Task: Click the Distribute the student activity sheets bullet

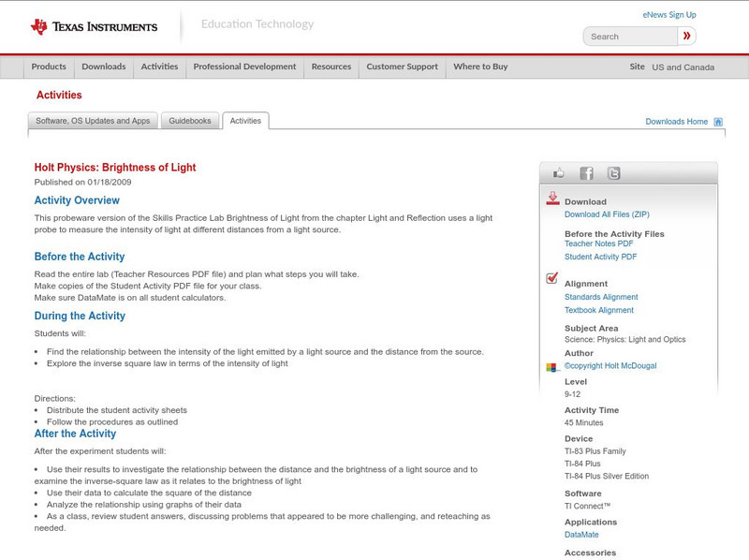Action: (116, 410)
